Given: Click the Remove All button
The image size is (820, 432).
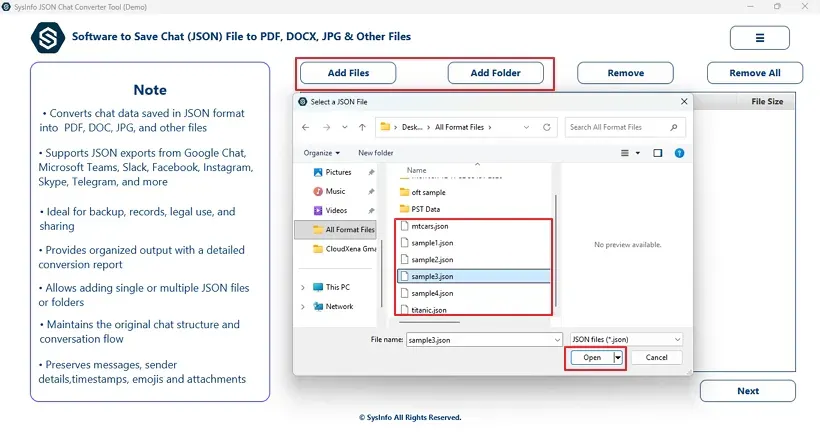Looking at the screenshot, I should point(755,73).
